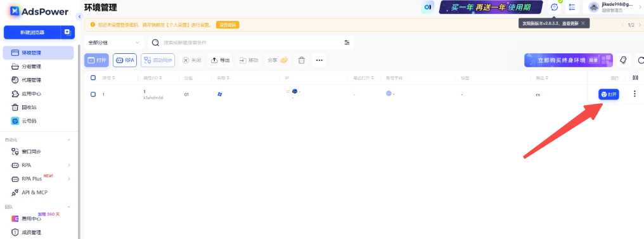644x239 pixels.
Task: Click the 新建浏览器 button
Action: pyautogui.click(x=32, y=32)
